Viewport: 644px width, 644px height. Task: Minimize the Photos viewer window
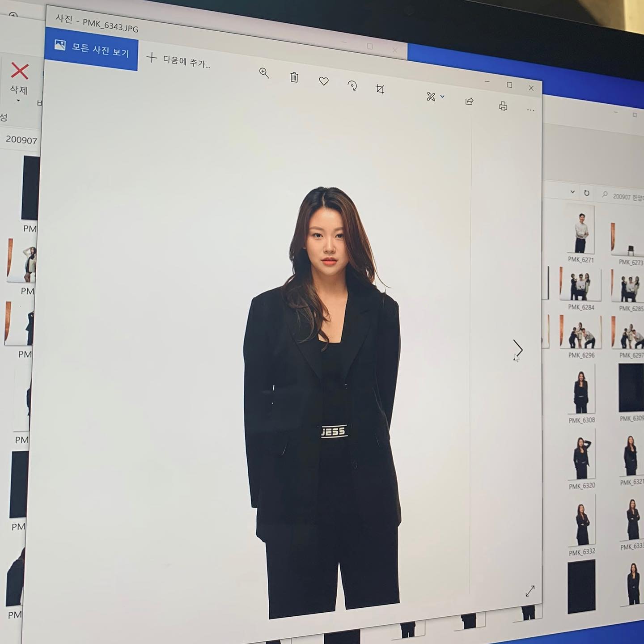[x=487, y=81]
